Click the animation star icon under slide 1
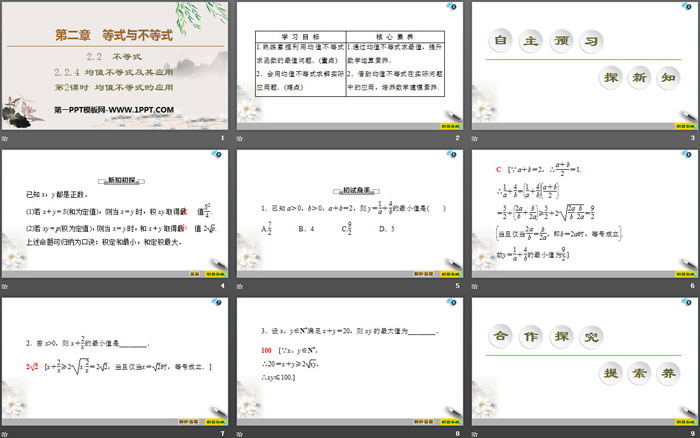700x438 pixels. pos(6,137)
